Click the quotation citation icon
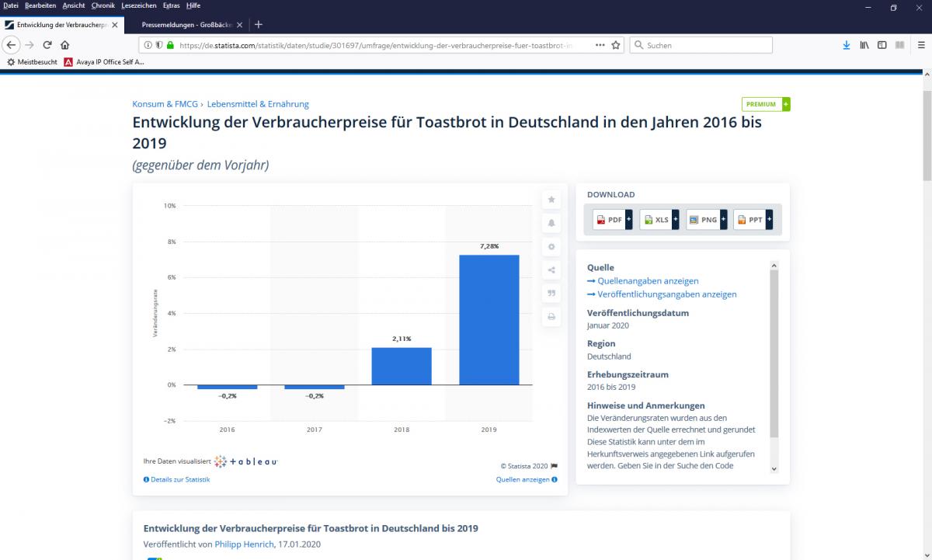 click(551, 294)
